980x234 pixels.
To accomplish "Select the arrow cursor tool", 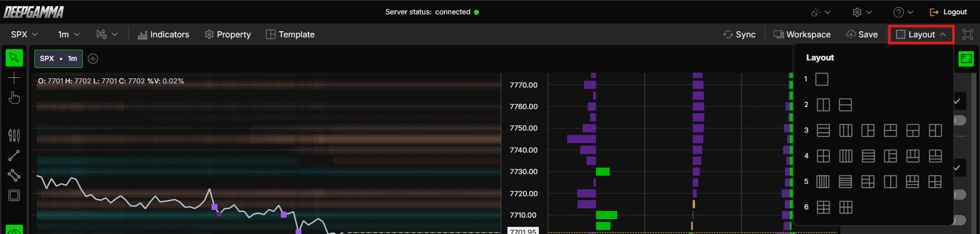I will point(14,58).
